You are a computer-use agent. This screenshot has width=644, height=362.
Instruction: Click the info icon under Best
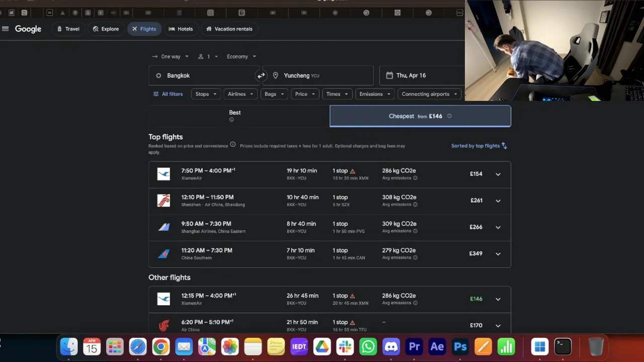click(231, 120)
